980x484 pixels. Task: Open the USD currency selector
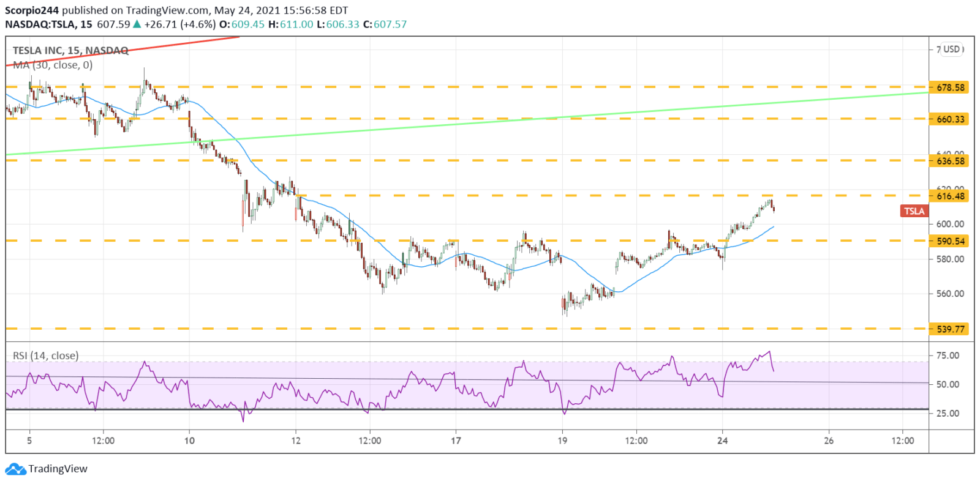tap(952, 49)
